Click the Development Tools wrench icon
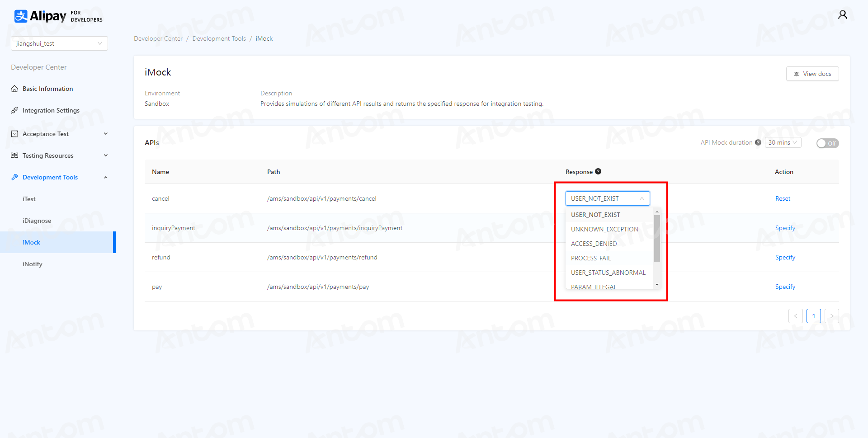 coord(14,177)
